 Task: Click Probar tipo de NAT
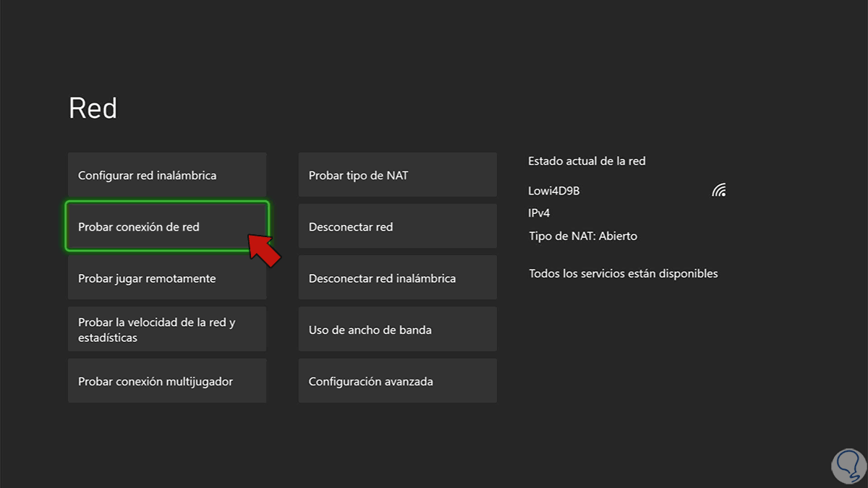[397, 175]
